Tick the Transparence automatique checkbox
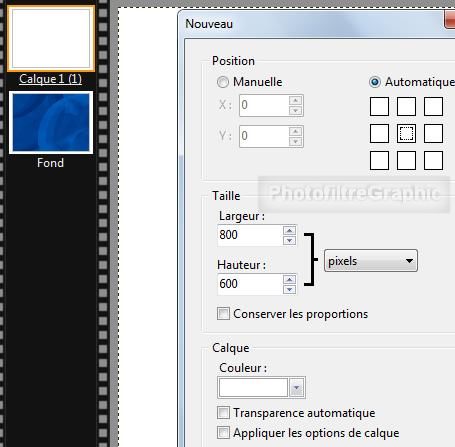The height and width of the screenshot is (447, 455). [x=223, y=413]
